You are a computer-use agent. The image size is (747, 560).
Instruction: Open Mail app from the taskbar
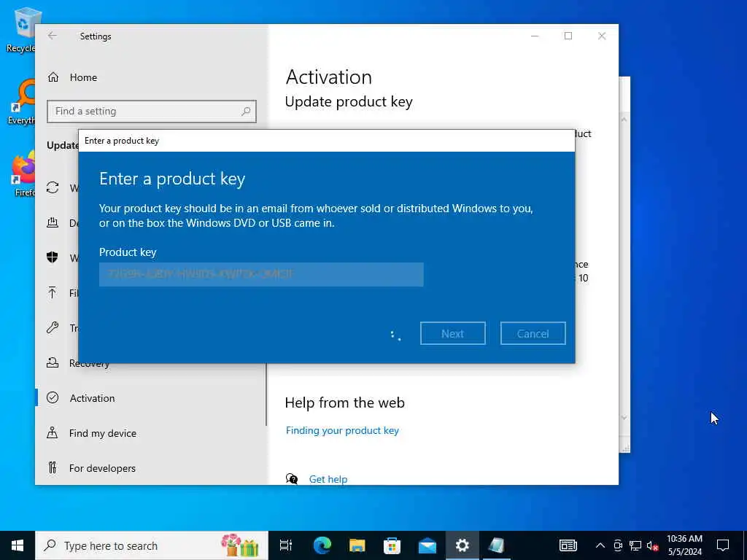tap(427, 545)
